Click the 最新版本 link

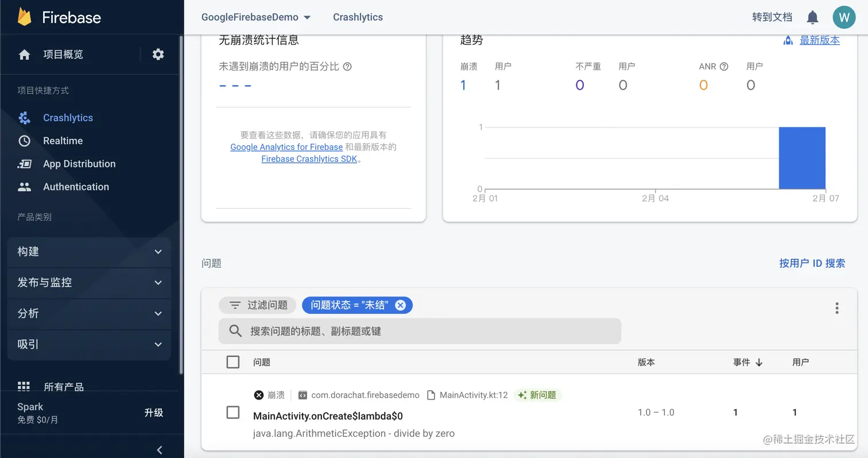point(820,40)
